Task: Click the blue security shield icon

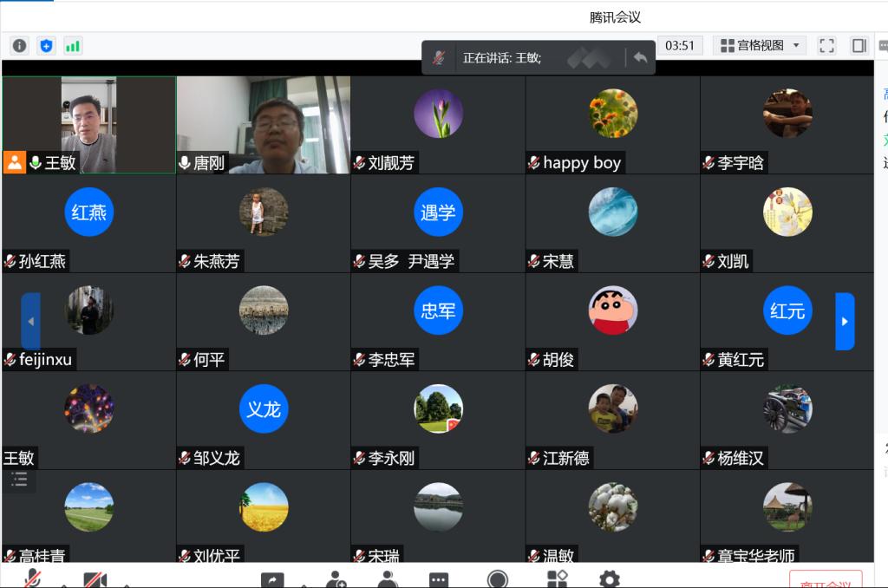Action: (x=46, y=46)
